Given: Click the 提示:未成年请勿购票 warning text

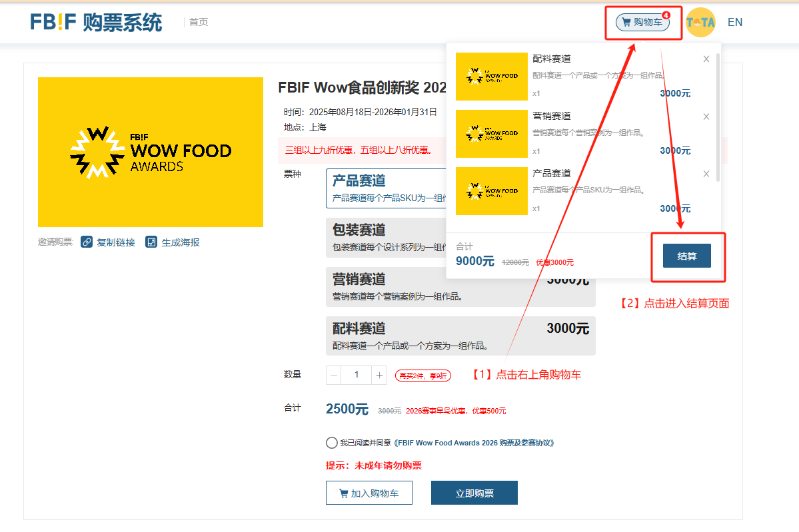Looking at the screenshot, I should 374,465.
